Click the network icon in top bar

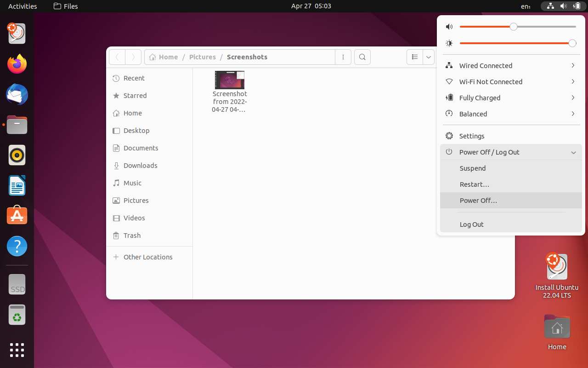click(x=550, y=6)
